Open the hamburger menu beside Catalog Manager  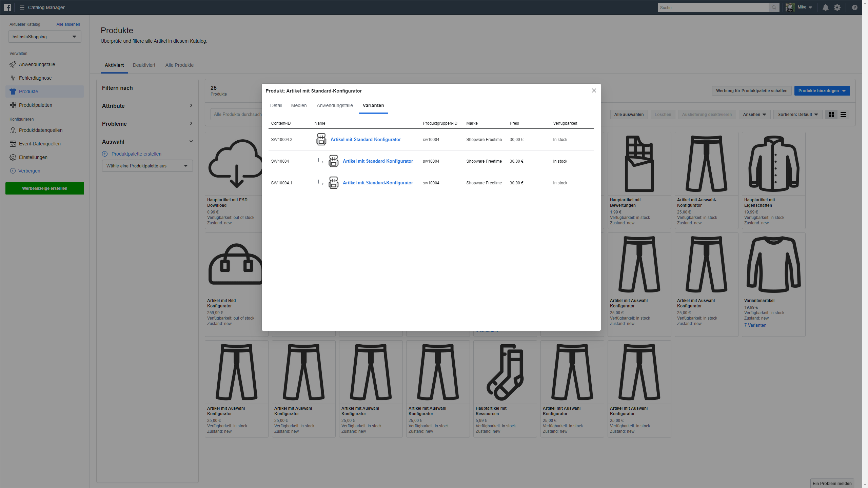(22, 7)
